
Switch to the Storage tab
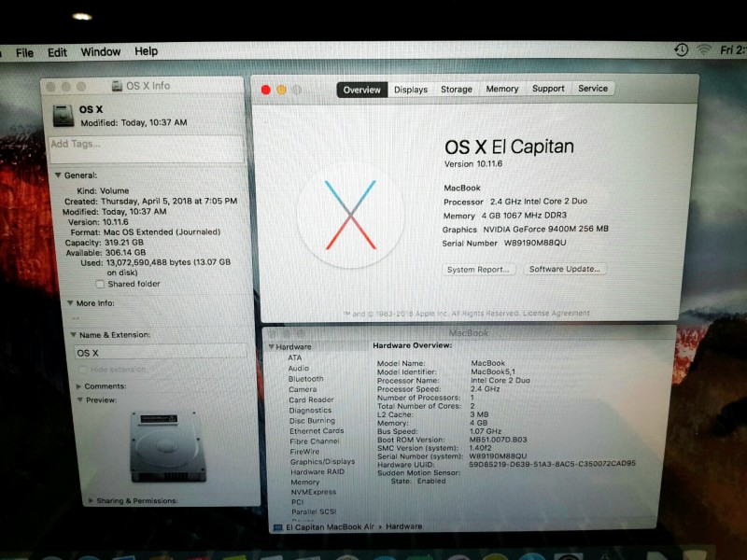(x=456, y=89)
